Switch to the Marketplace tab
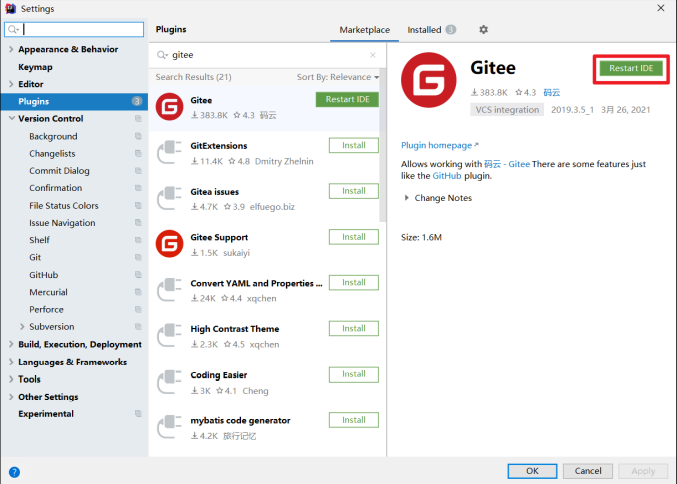 (x=362, y=30)
